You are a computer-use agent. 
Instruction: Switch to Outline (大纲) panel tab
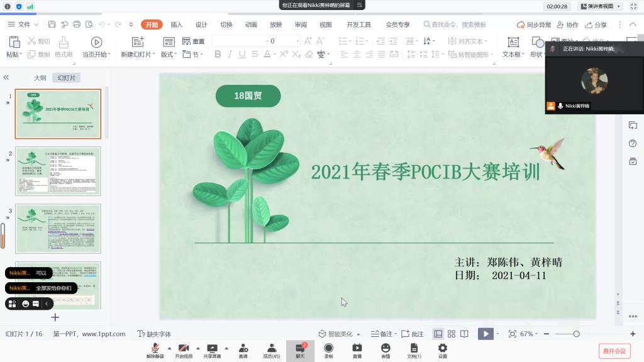[40, 78]
